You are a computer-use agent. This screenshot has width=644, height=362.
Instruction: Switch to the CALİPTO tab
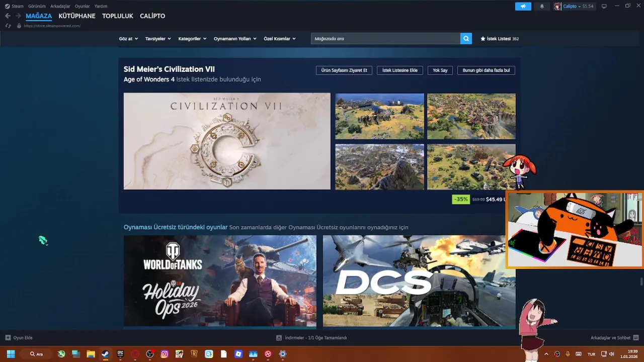tap(152, 16)
